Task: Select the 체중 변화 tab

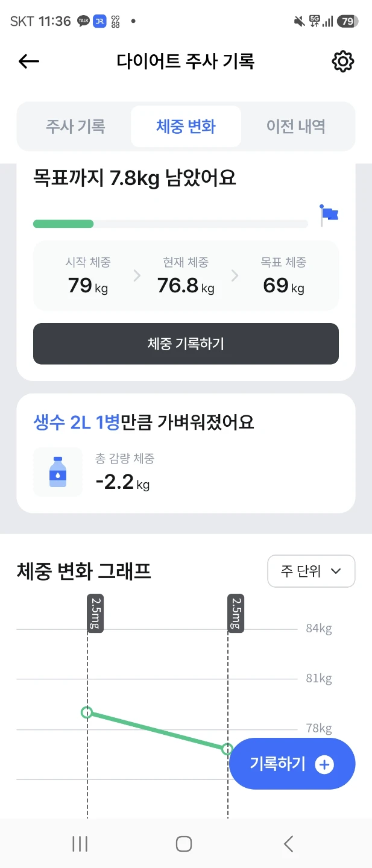Action: [x=186, y=127]
